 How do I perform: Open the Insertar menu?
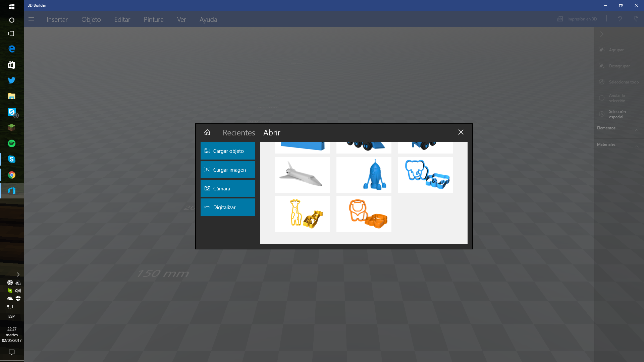[x=57, y=19]
